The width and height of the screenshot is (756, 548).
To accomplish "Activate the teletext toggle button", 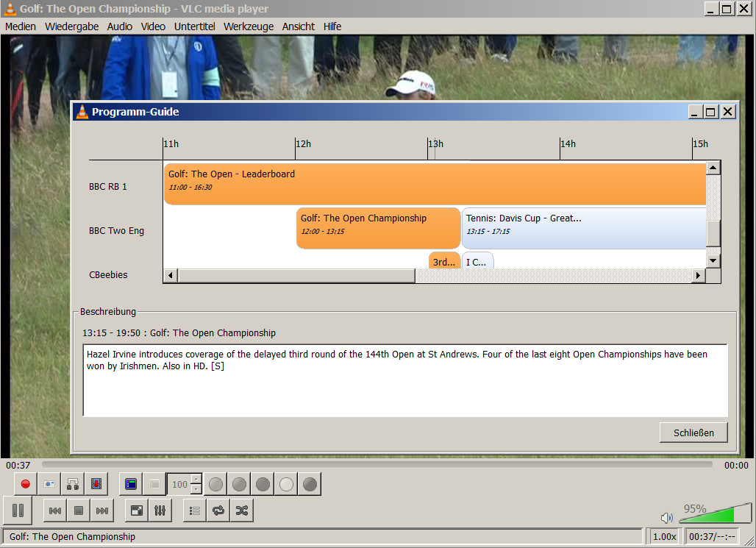I will [x=131, y=484].
